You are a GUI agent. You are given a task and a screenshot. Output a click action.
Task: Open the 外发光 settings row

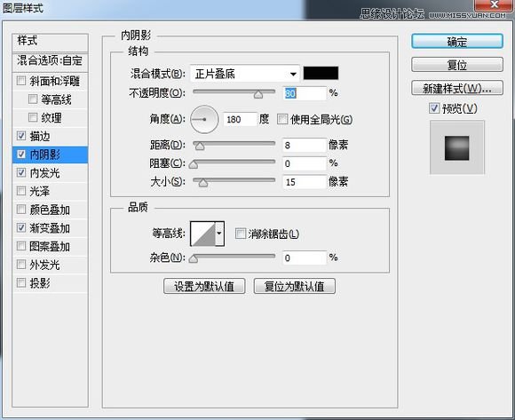coord(51,265)
